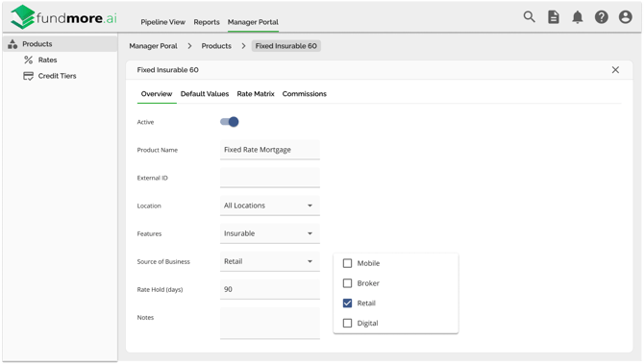Screen dimensions: 644x364
Task: Click the Notes text area
Action: pos(270,324)
